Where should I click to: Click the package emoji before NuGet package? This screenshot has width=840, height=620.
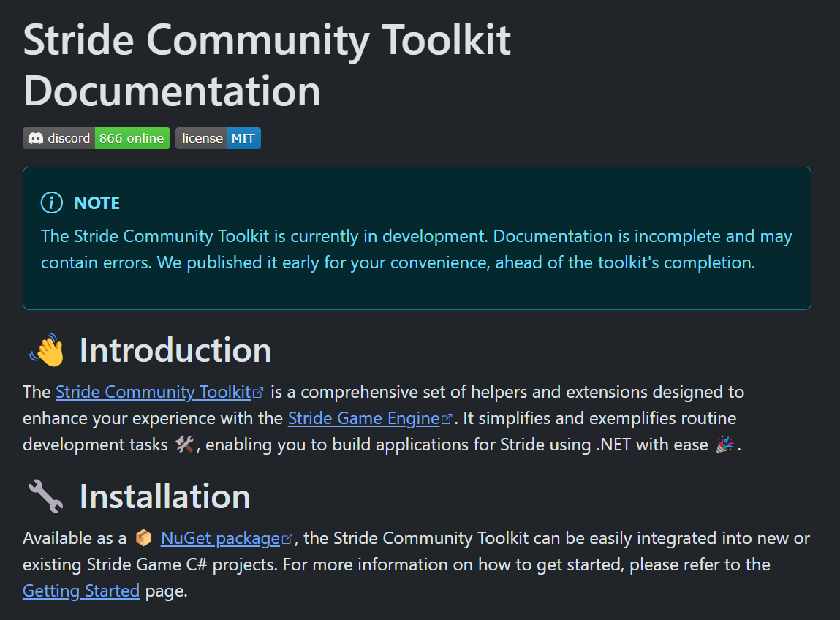pos(145,537)
